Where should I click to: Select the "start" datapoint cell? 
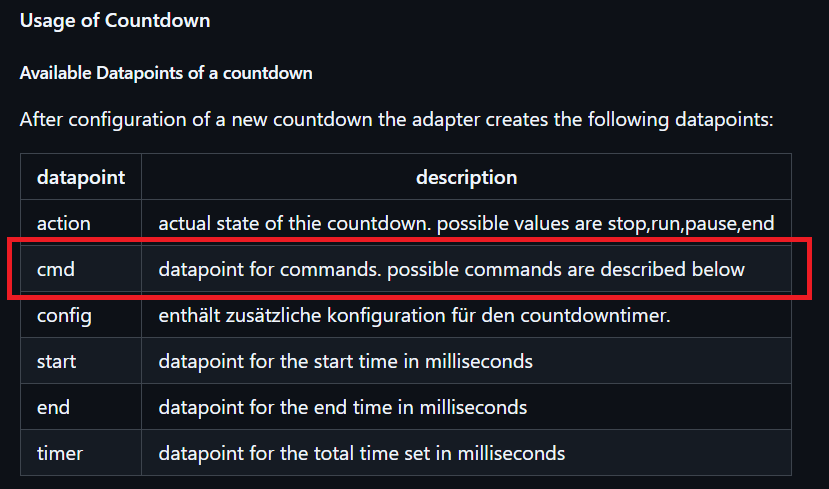click(x=56, y=362)
